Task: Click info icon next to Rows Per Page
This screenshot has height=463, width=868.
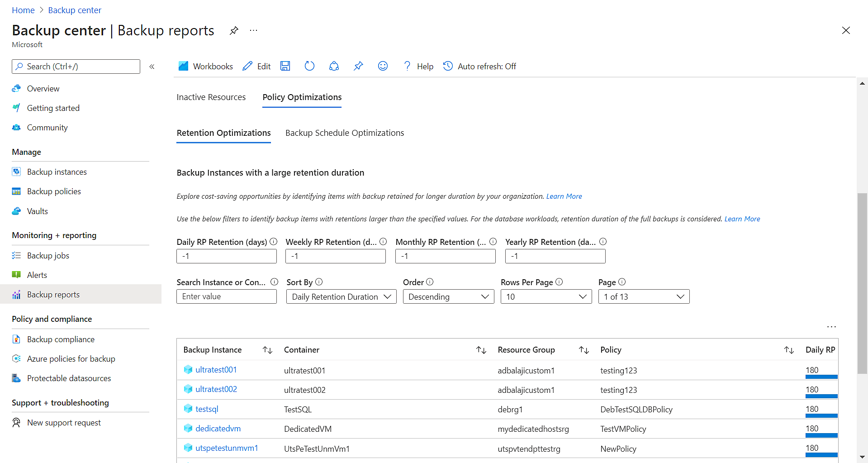Action: tap(559, 282)
